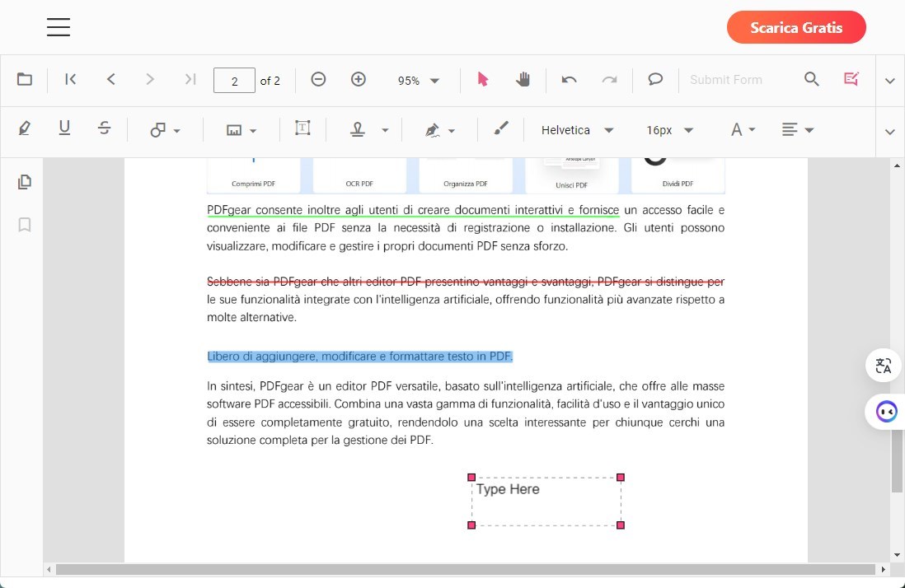Open the document search
This screenshot has width=905, height=588.
pyautogui.click(x=812, y=79)
